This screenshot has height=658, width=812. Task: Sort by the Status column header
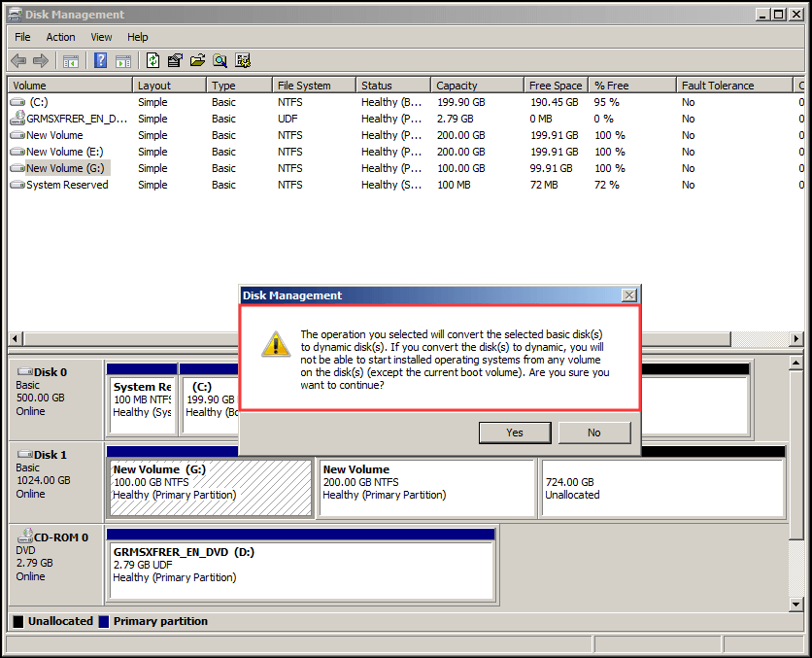click(x=393, y=86)
